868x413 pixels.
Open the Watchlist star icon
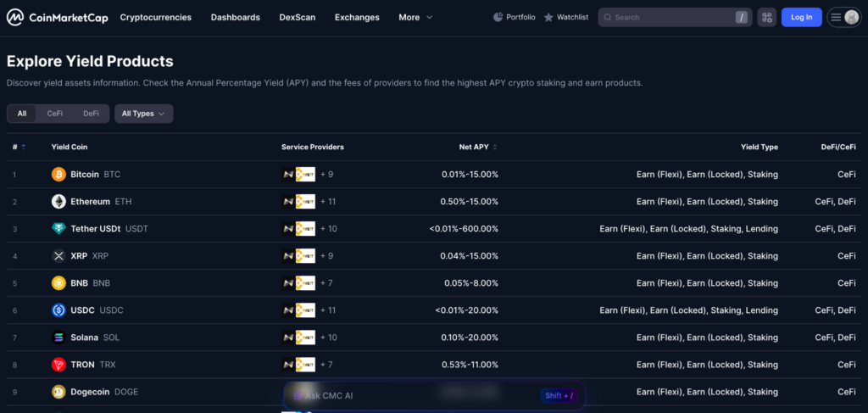tap(548, 17)
